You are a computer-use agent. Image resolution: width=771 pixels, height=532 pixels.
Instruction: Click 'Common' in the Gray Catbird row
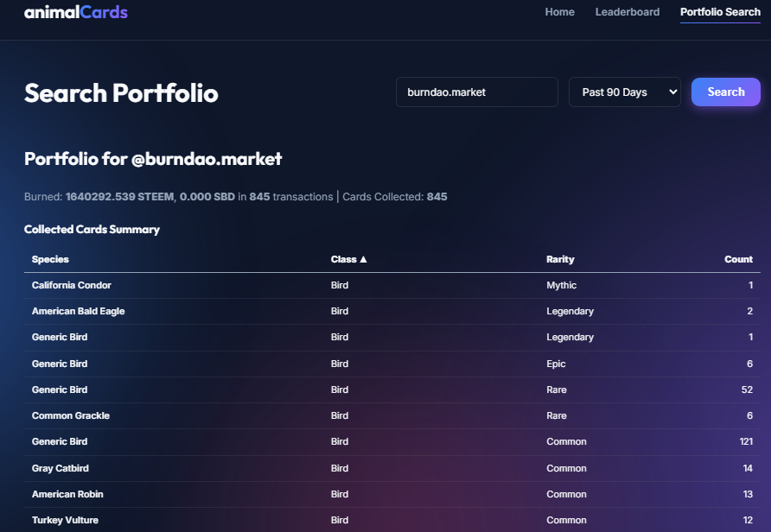click(566, 468)
